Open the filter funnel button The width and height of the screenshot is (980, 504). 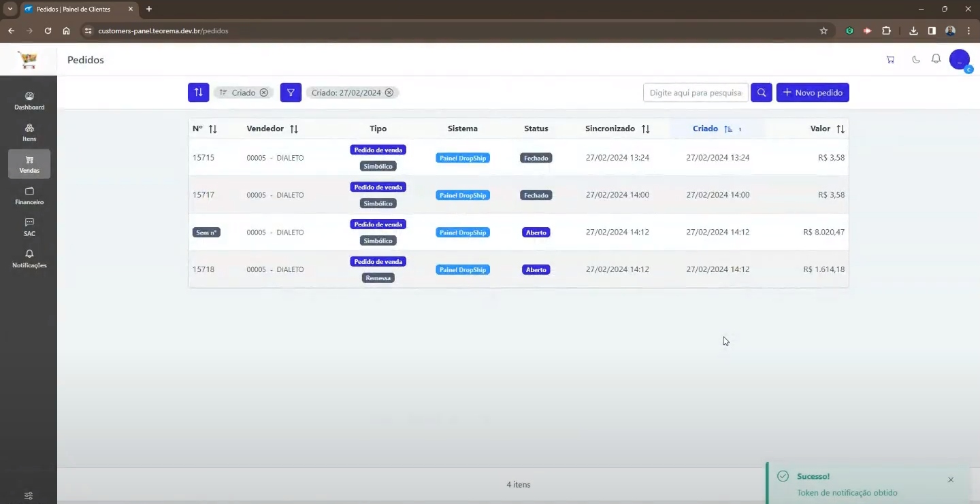tap(291, 93)
